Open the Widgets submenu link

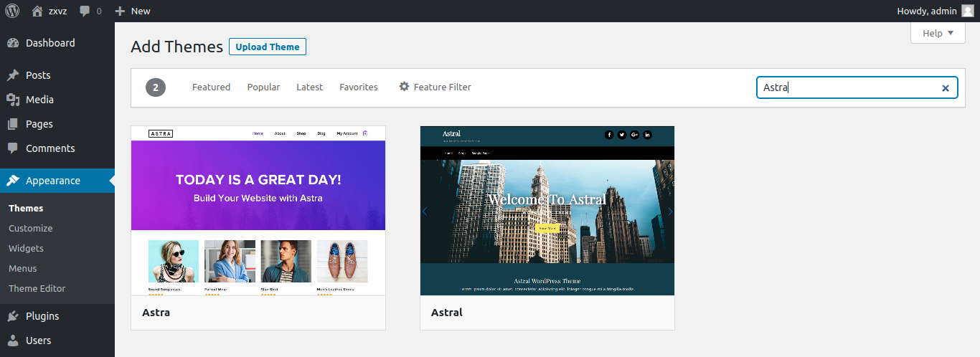pos(26,248)
